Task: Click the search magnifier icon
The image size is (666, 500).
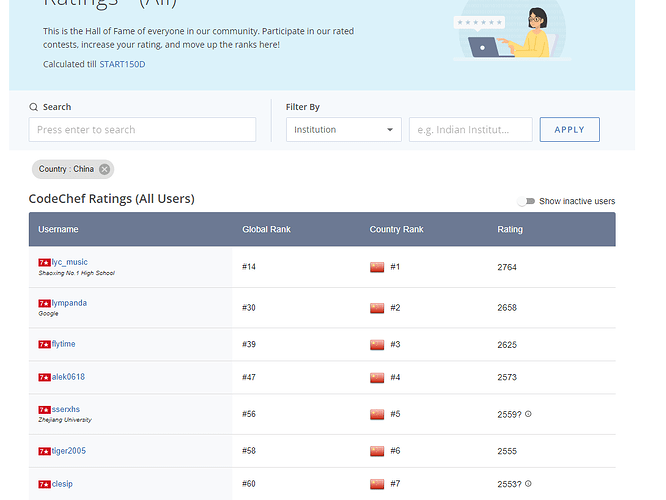Action: [x=34, y=107]
